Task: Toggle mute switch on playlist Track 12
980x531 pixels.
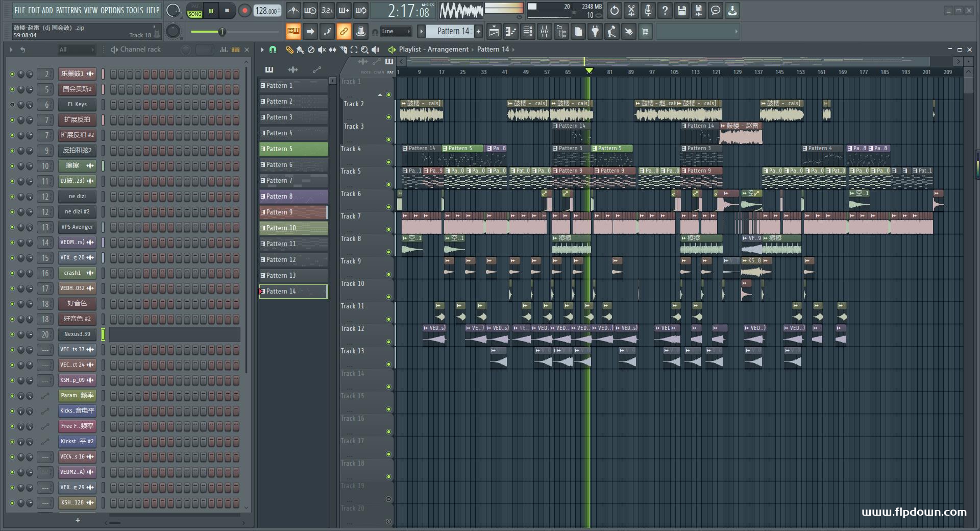Action: coord(388,342)
